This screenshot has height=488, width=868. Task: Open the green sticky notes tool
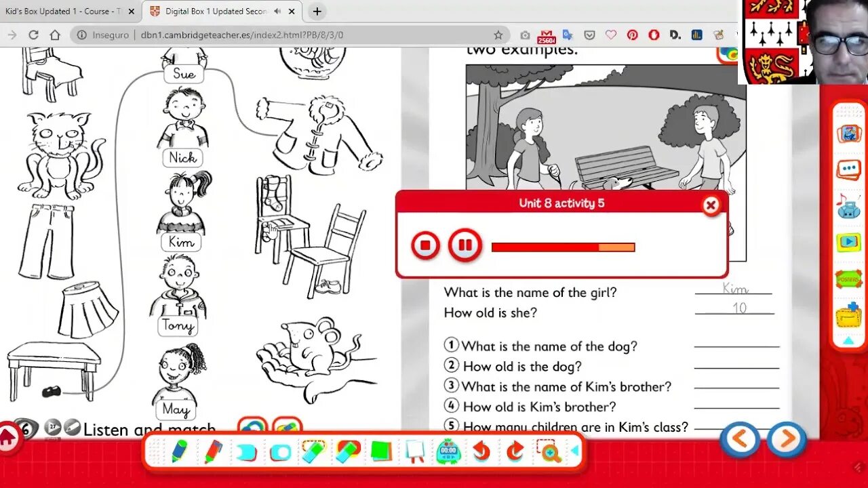(x=382, y=451)
